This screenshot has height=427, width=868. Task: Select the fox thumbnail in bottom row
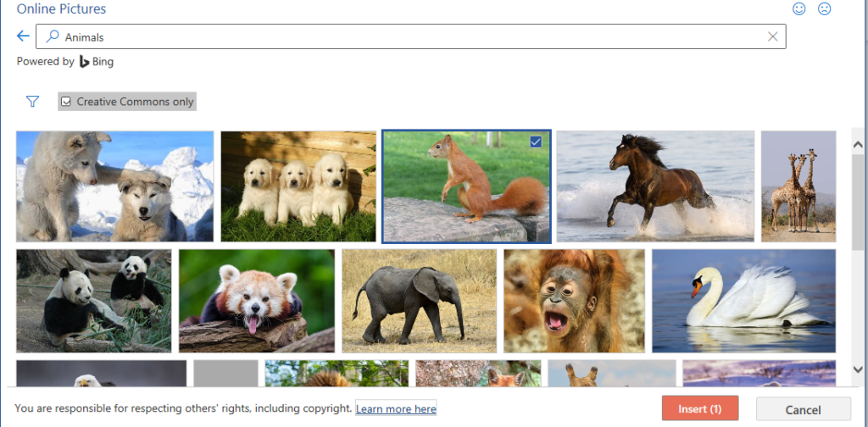[478, 374]
